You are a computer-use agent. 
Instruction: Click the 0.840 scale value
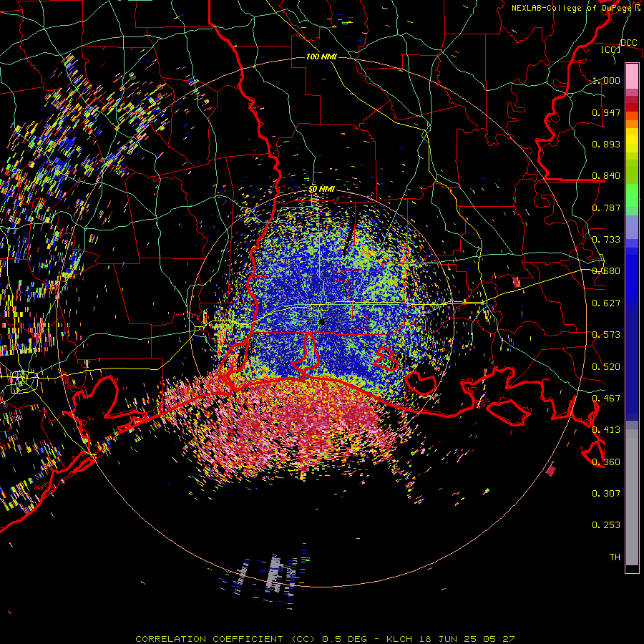point(606,176)
